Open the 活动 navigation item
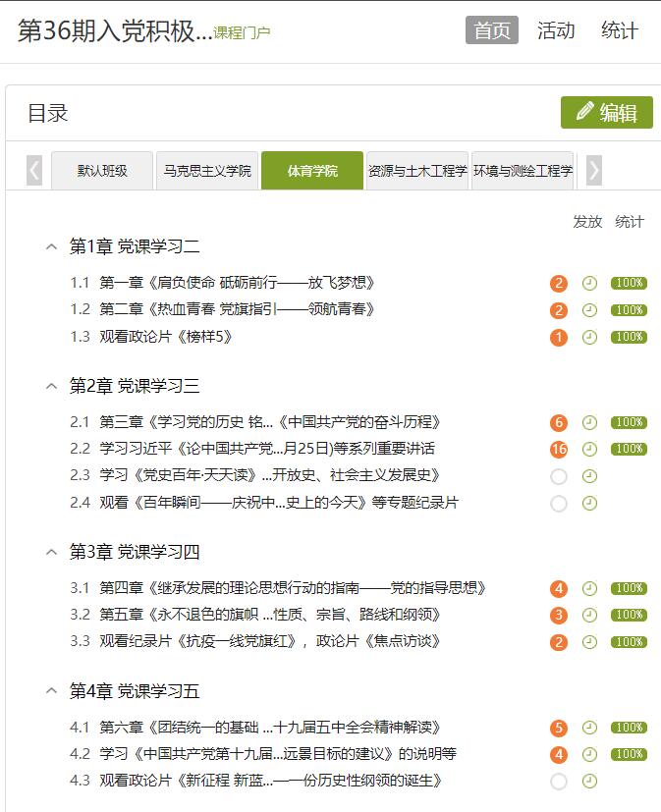 click(556, 30)
